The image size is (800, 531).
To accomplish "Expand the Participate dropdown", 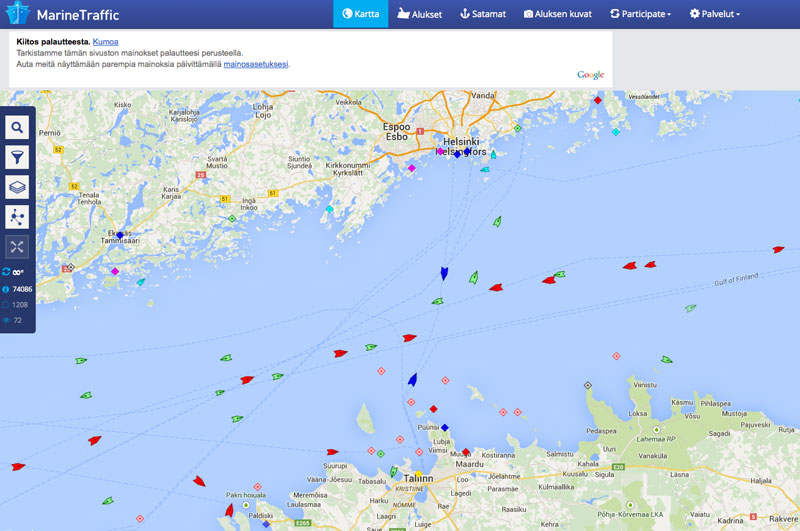I will [640, 14].
